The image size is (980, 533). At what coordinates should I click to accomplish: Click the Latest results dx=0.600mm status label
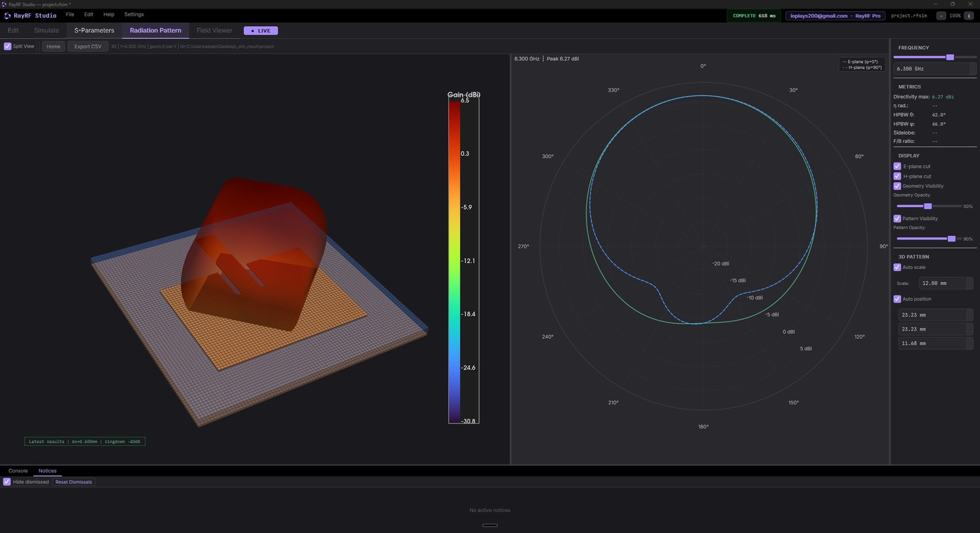click(85, 442)
